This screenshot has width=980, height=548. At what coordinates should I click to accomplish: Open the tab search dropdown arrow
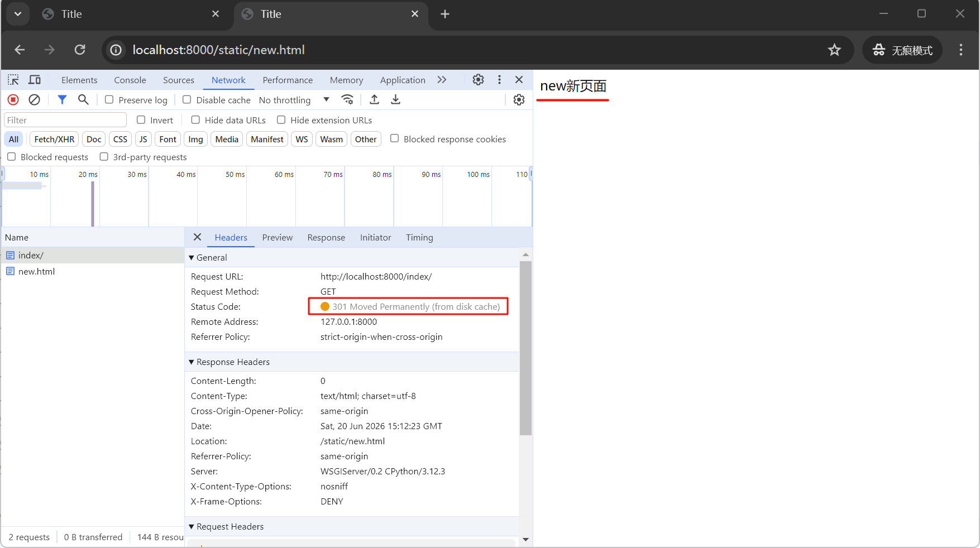click(18, 14)
